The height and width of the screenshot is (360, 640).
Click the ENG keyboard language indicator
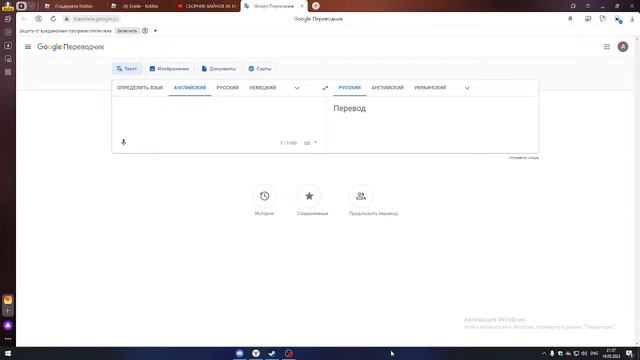click(x=594, y=353)
